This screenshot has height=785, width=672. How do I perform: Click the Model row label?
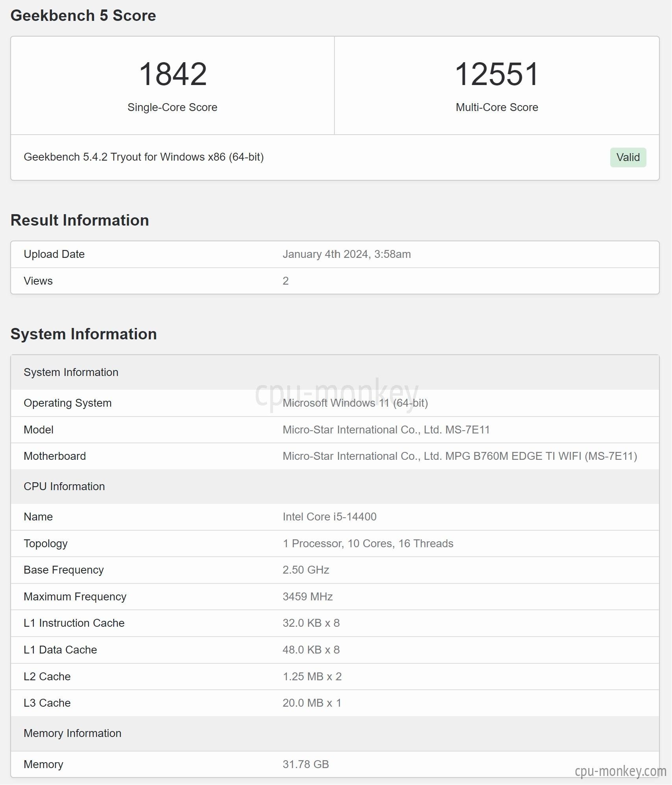click(x=39, y=430)
